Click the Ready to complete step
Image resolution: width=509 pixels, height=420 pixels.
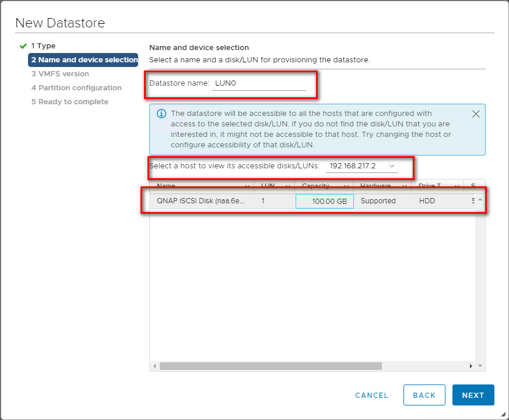pos(70,102)
